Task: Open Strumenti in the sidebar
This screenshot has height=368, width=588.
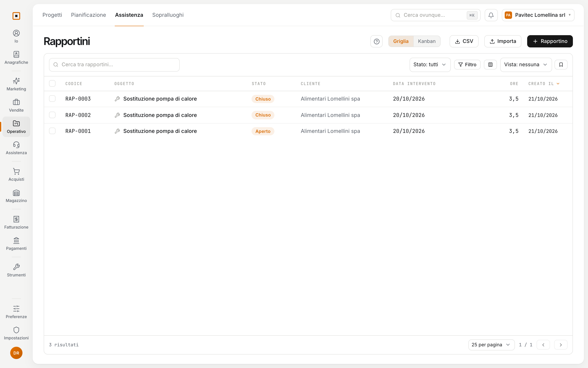Action: coord(16,270)
